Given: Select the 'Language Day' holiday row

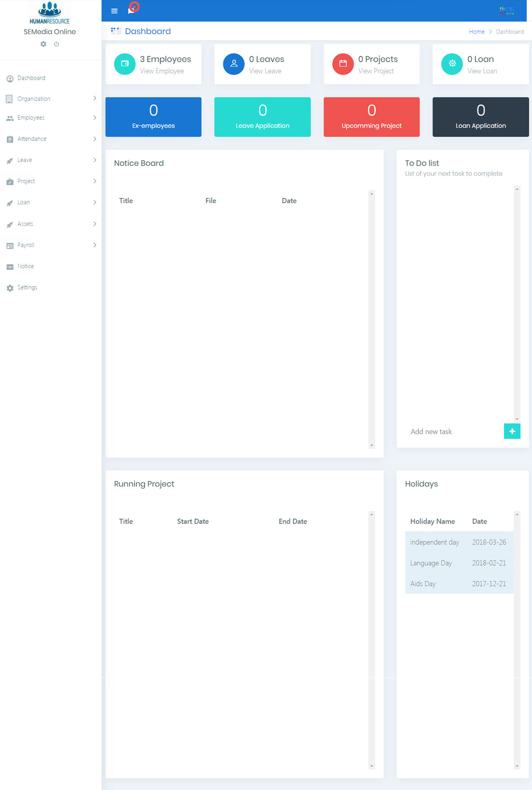Looking at the screenshot, I should (x=459, y=563).
